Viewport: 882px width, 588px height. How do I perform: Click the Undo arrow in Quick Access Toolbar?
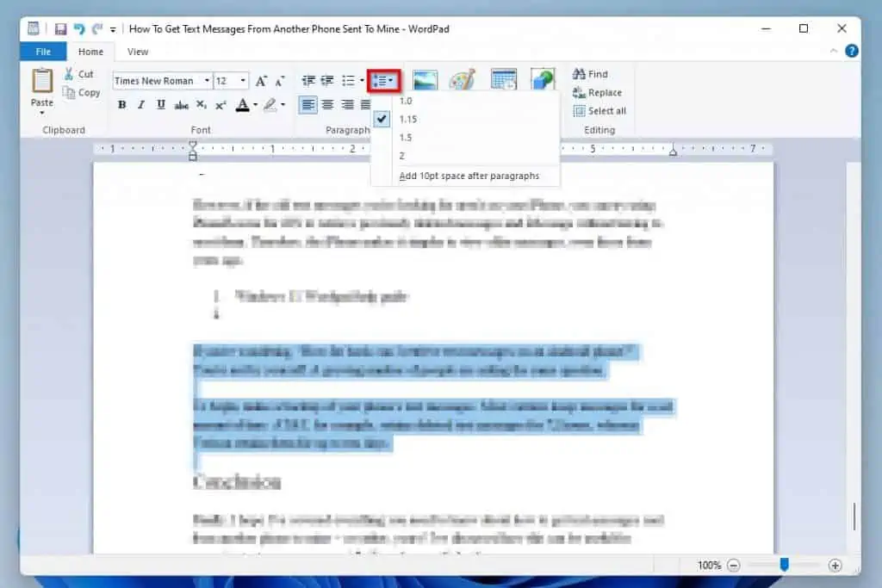pos(79,28)
